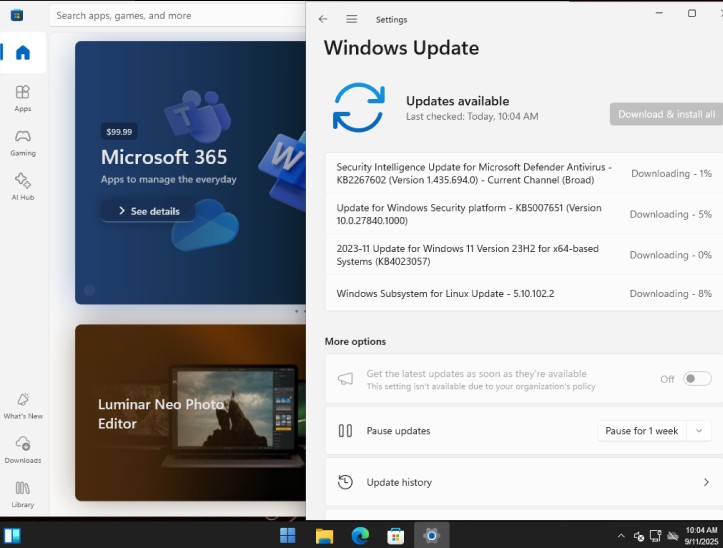Switch to Settings taskbar icon
723x548 pixels.
pos(432,536)
